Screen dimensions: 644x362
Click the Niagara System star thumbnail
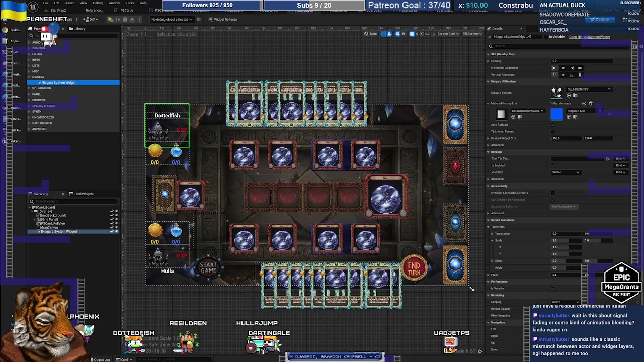tap(556, 92)
